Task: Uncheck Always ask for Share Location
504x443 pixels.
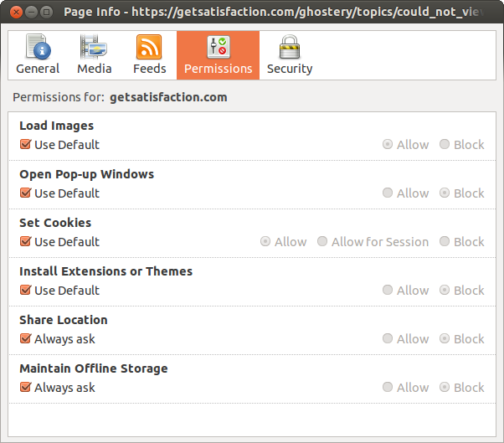Action: (x=25, y=339)
